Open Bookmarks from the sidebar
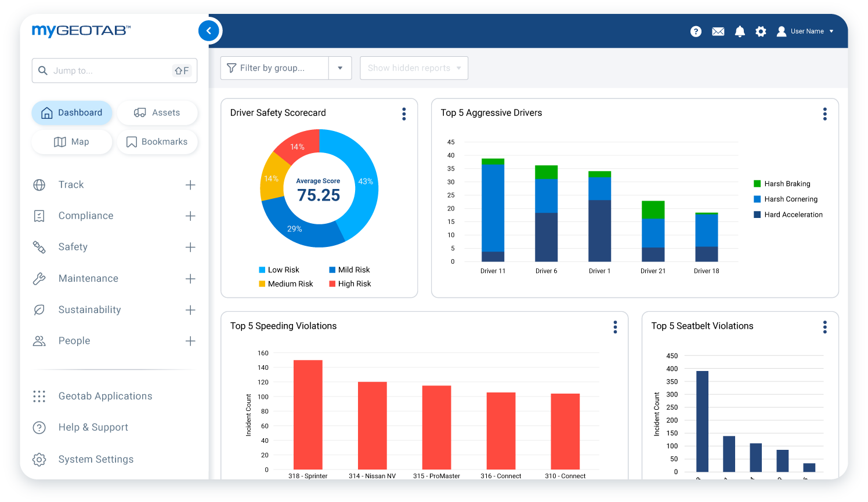The height and width of the screenshot is (502, 868). pos(157,141)
